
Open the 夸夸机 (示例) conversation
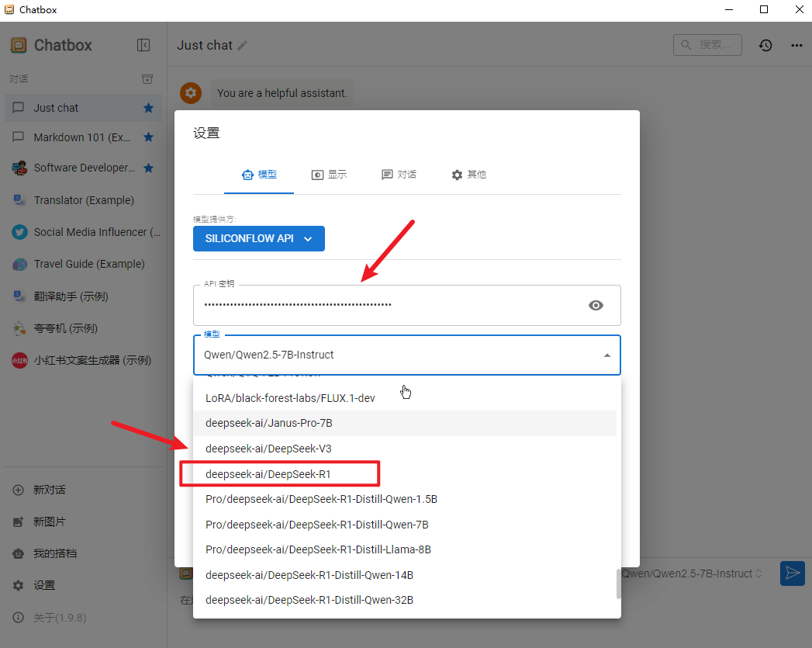(84, 328)
